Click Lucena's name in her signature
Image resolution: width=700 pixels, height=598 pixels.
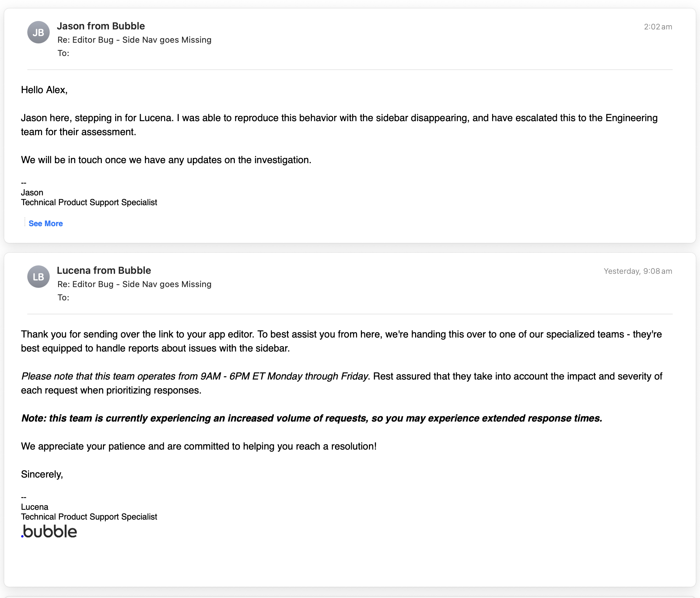(35, 507)
